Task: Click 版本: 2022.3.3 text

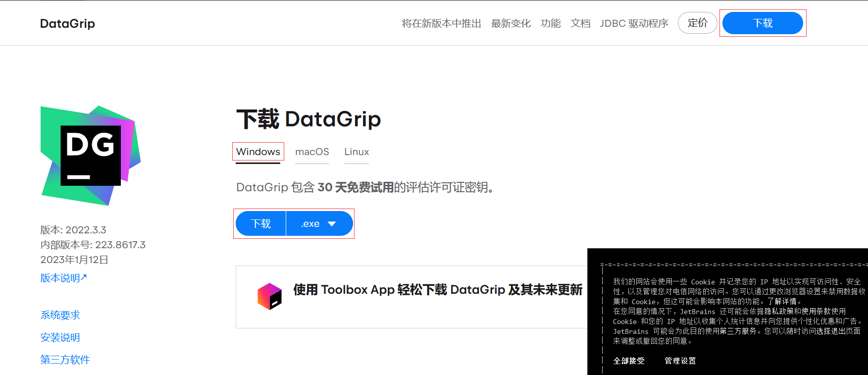Action: (73, 230)
